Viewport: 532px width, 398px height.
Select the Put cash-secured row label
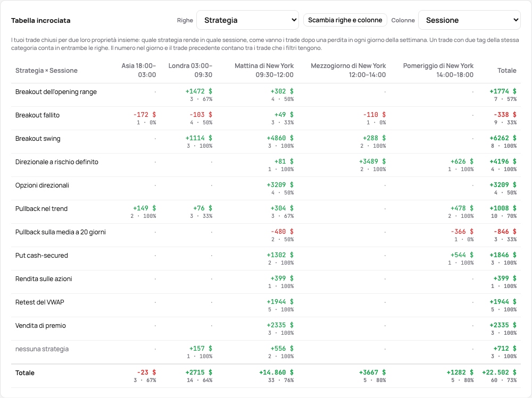pos(41,256)
